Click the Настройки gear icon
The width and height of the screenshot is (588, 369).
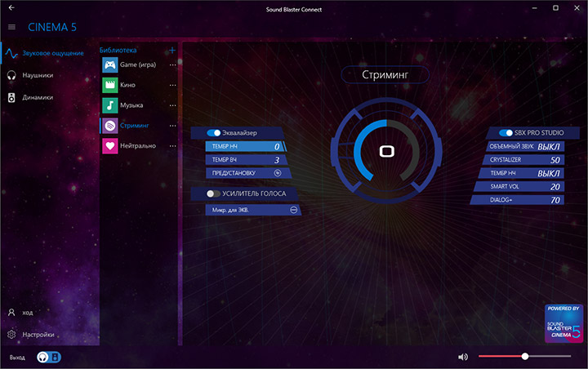pos(11,335)
